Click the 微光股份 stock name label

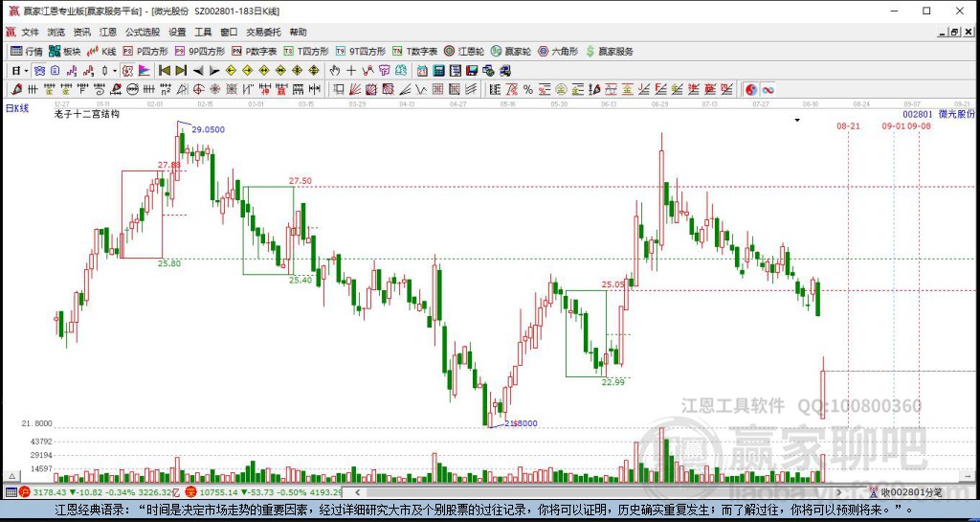tap(956, 114)
